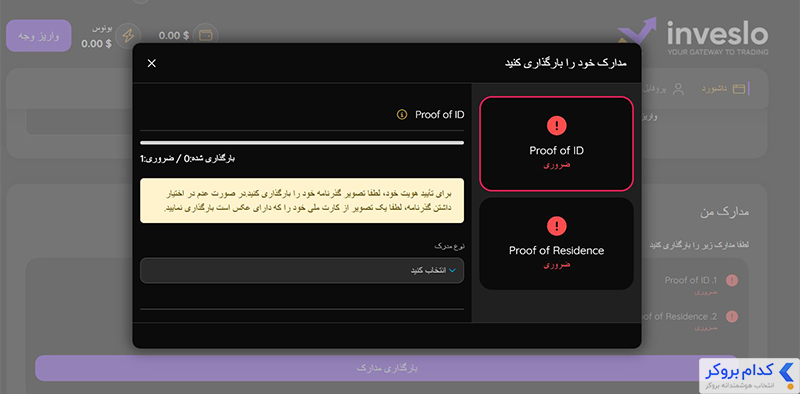
Task: Click the uploaded 0 / required 1 counter
Action: point(188,159)
